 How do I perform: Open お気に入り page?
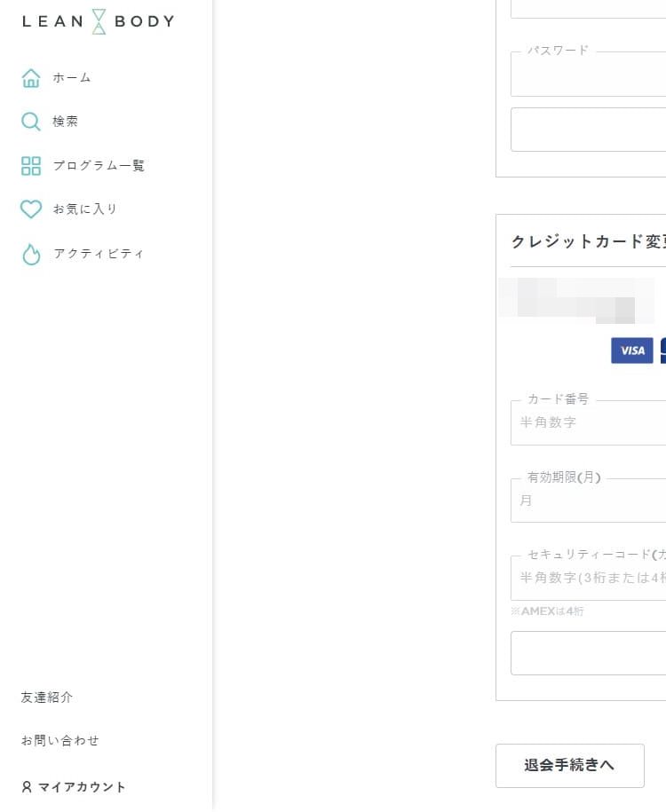tap(85, 209)
